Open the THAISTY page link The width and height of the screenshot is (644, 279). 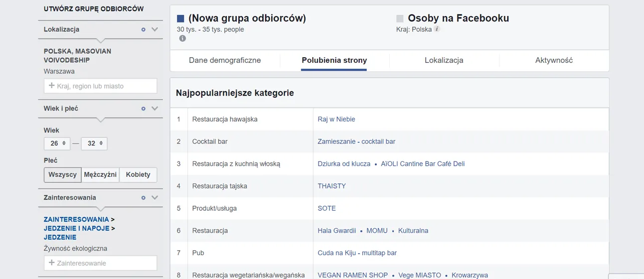(331, 186)
